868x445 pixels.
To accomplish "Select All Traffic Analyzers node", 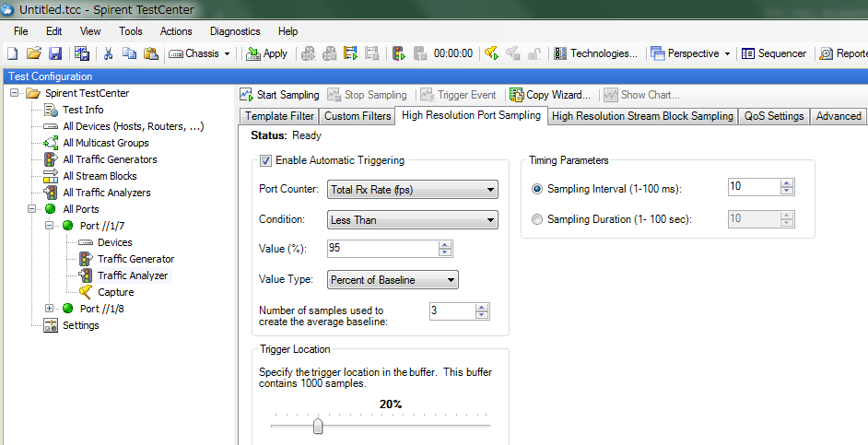I will pyautogui.click(x=106, y=193).
